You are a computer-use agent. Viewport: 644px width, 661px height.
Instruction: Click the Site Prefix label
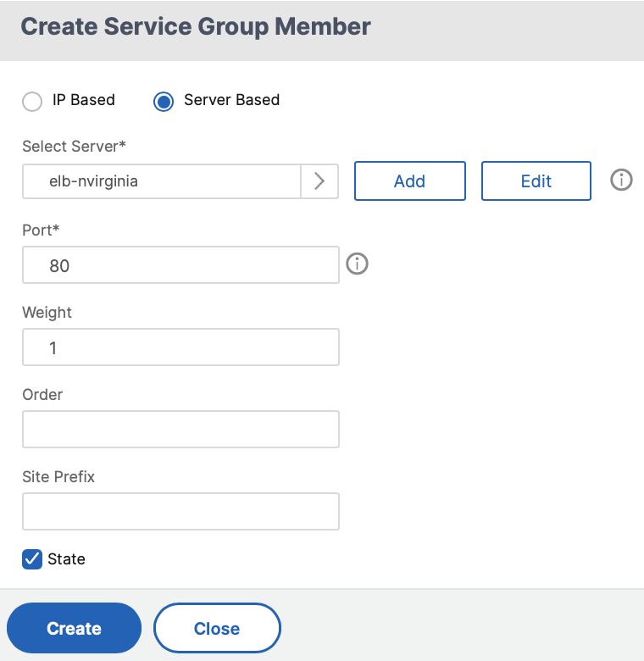pos(58,477)
